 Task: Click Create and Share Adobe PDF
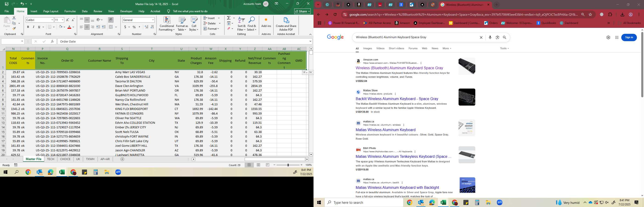coord(286,24)
